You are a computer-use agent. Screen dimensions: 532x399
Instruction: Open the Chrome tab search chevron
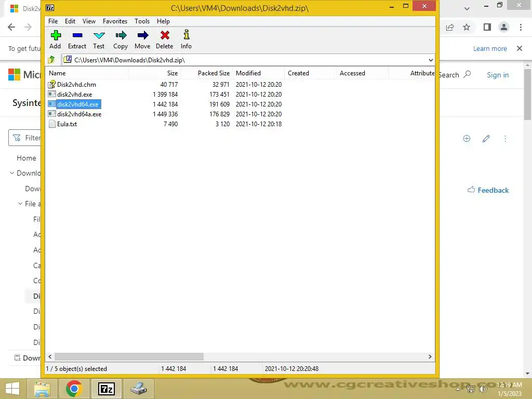tap(467, 8)
